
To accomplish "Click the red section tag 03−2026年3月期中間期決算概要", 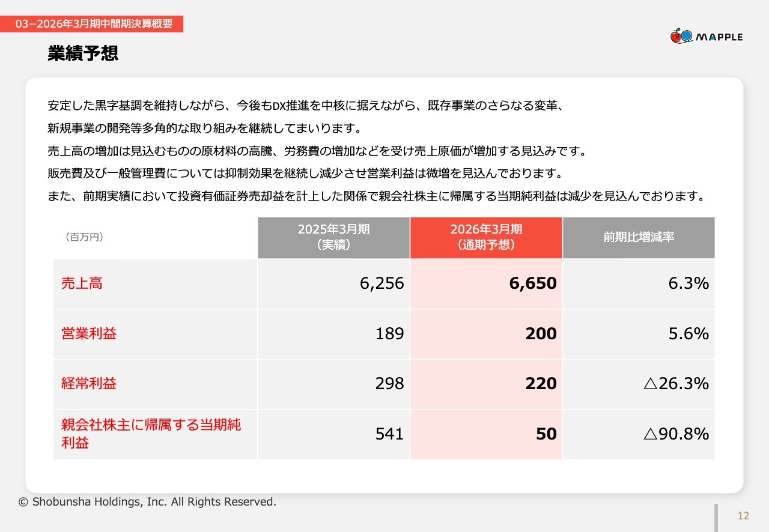I will (92, 24).
